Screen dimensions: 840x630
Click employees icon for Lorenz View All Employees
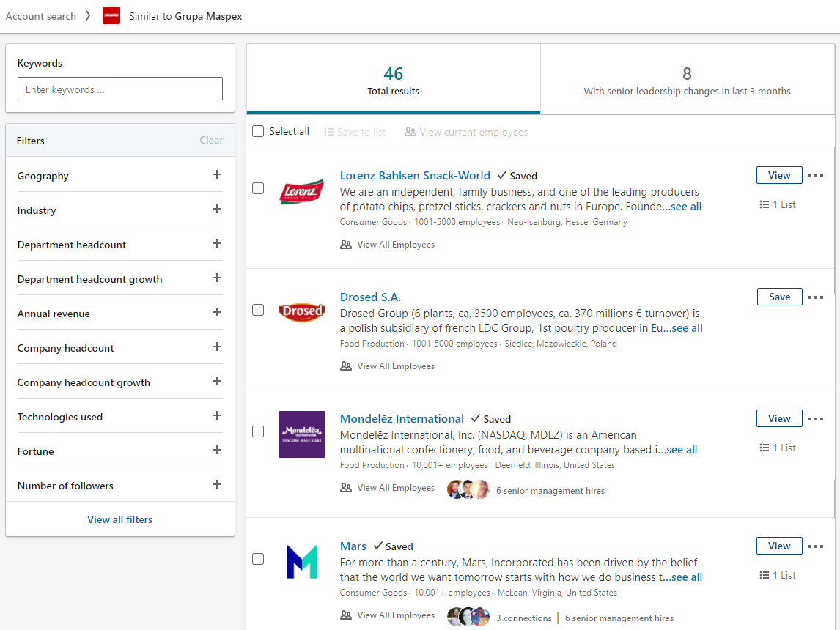pos(346,245)
